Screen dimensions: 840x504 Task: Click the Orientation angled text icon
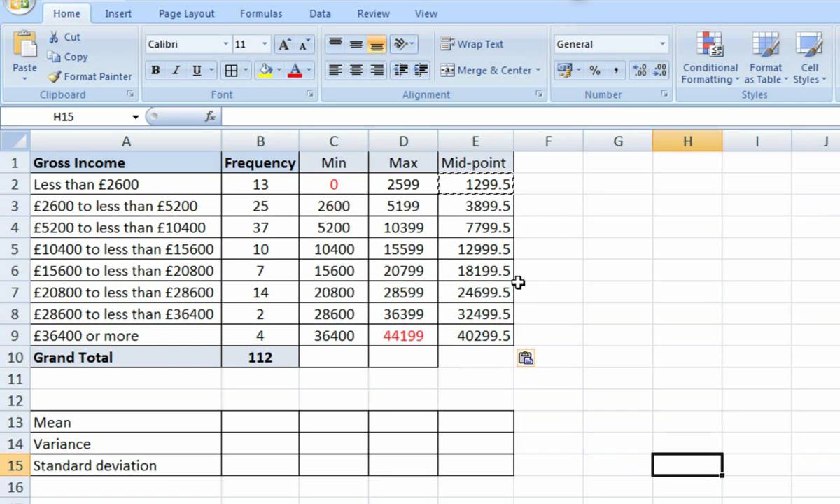[x=400, y=44]
